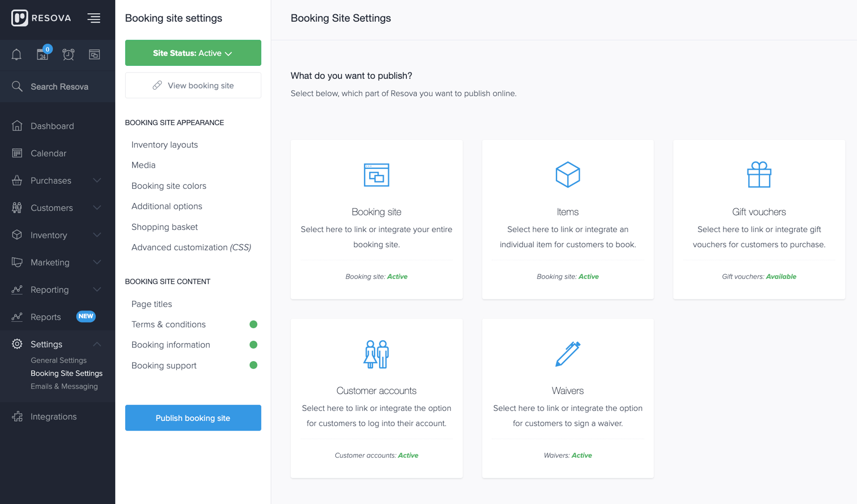Click View booking site
The width and height of the screenshot is (857, 504).
click(193, 85)
